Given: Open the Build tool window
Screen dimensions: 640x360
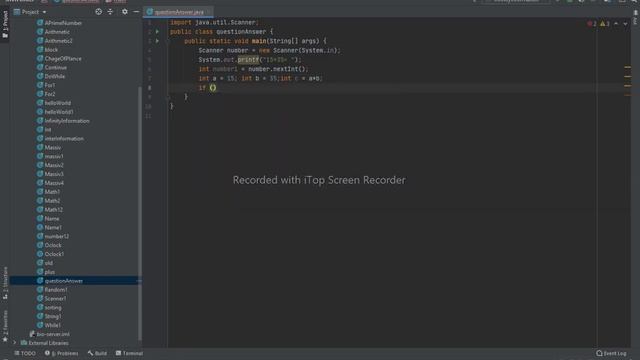Looking at the screenshot, I should click(97, 353).
